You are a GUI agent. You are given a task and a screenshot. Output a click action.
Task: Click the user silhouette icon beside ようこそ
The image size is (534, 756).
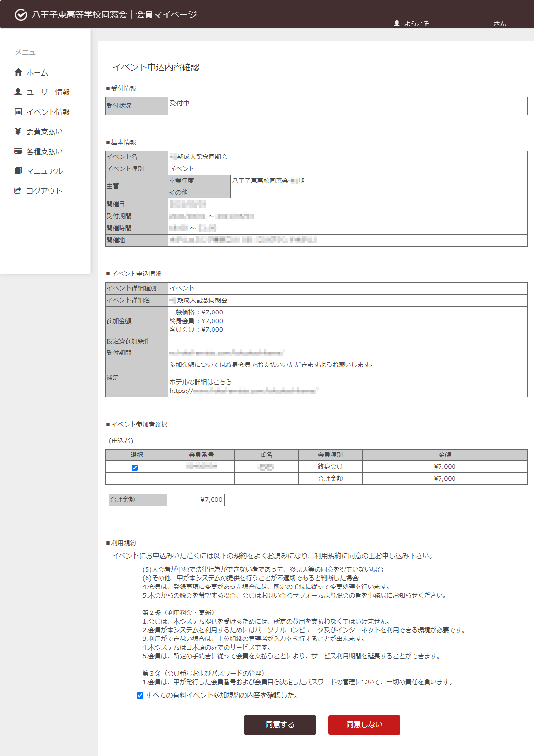(x=397, y=23)
